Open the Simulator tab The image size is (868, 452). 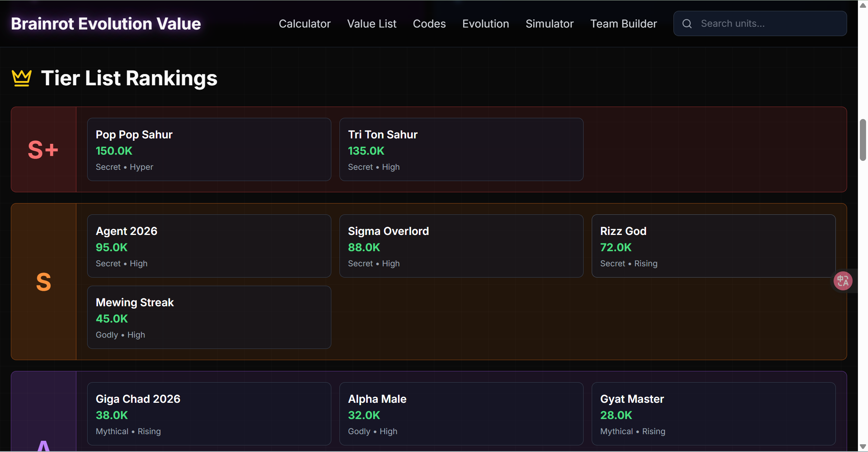549,23
